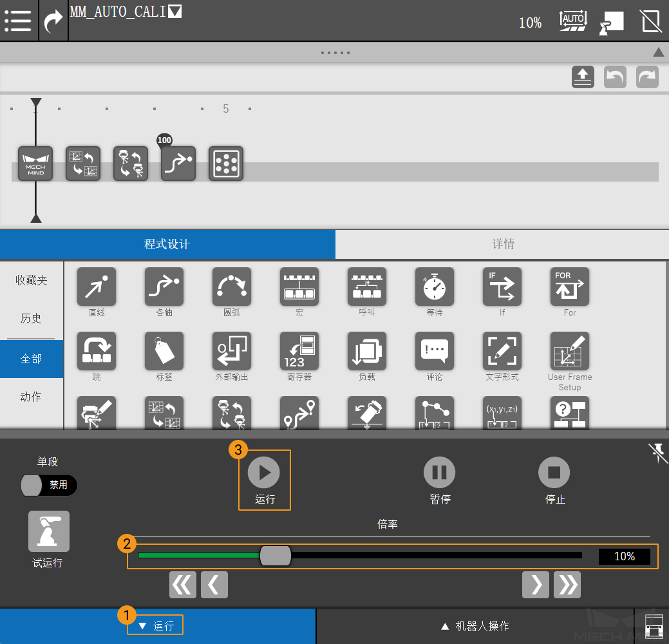Click the 试运行 test run robot button
Image resolution: width=669 pixels, height=644 pixels.
[x=49, y=531]
